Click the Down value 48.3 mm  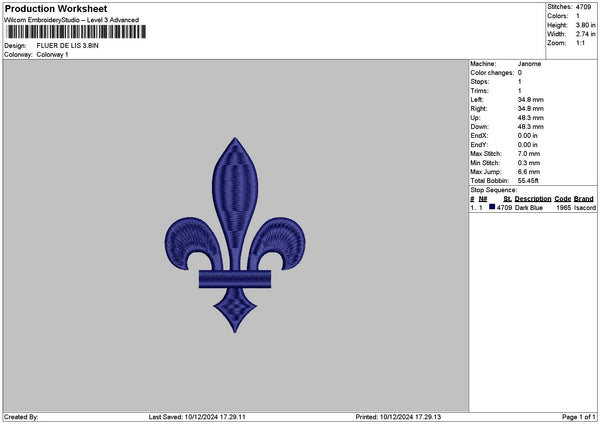pyautogui.click(x=530, y=127)
